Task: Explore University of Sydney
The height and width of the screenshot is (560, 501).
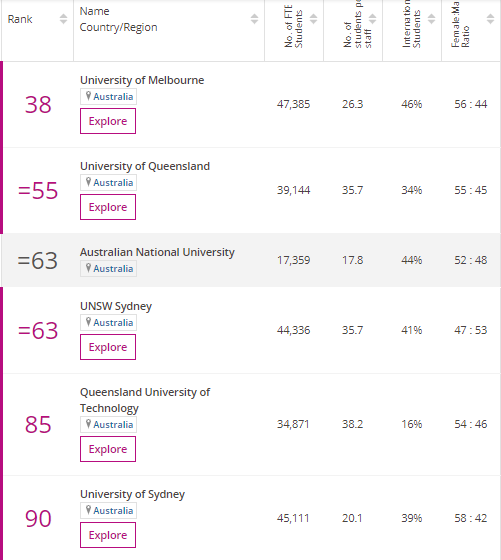Action: (108, 535)
